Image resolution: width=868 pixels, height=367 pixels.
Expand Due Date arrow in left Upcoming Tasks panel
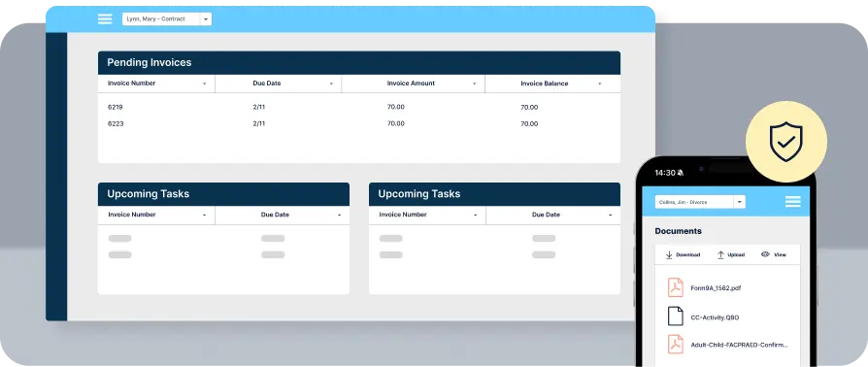point(339,215)
